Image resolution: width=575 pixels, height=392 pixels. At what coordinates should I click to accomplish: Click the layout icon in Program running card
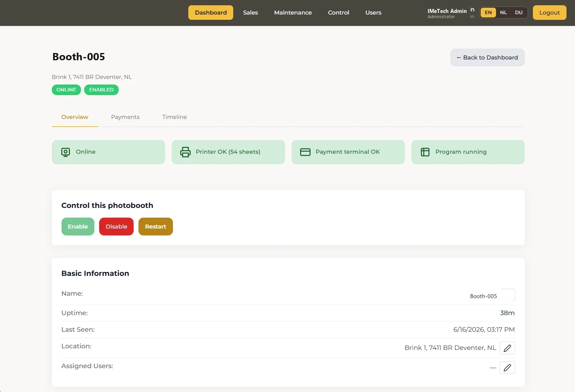425,152
